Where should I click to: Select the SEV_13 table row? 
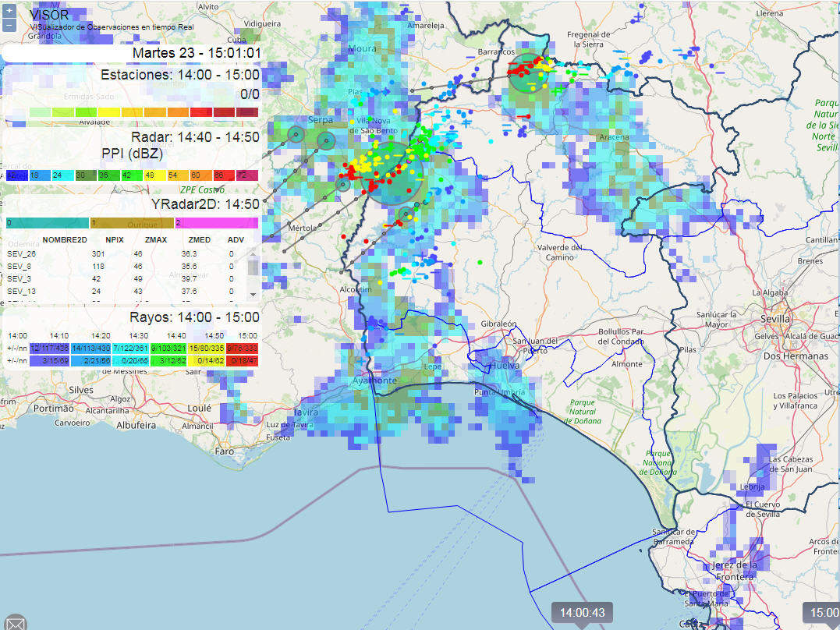[124, 292]
